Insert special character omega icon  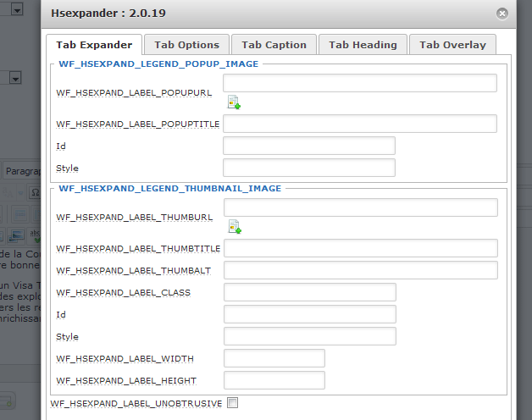35,192
